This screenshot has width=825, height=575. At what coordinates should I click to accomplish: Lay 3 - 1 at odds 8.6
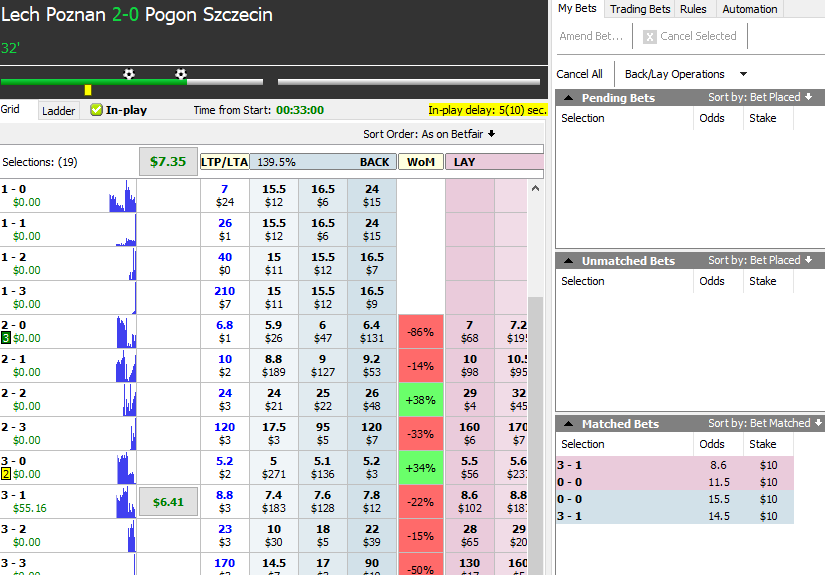(x=470, y=501)
